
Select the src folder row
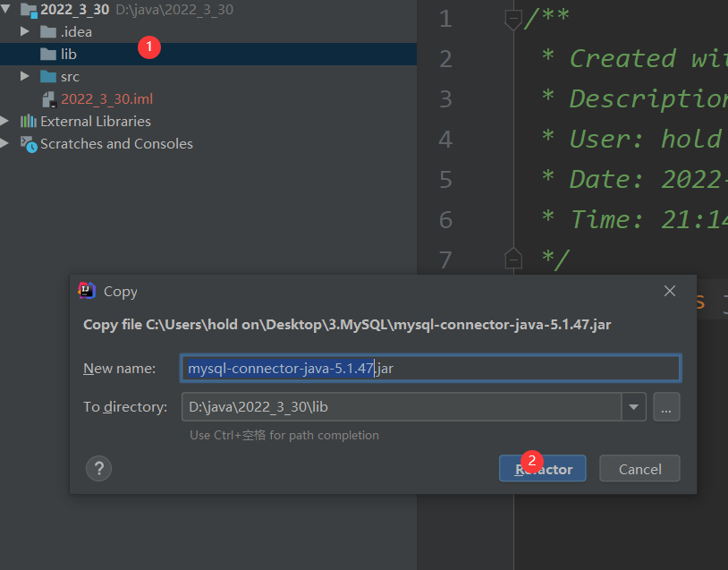208,76
